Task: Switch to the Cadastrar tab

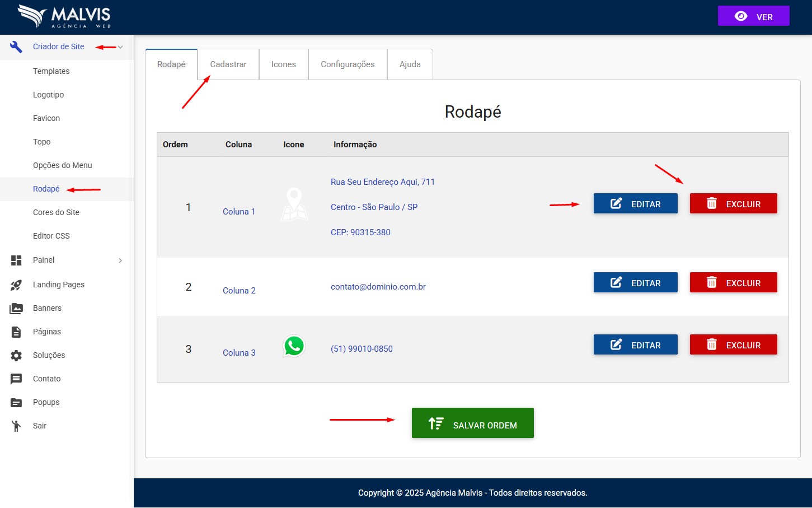Action: tap(228, 64)
